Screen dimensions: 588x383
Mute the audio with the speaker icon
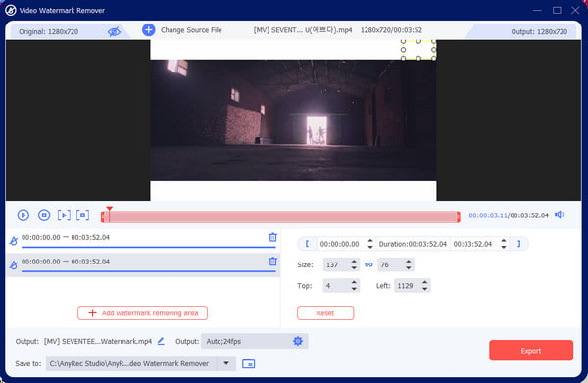[x=560, y=215]
